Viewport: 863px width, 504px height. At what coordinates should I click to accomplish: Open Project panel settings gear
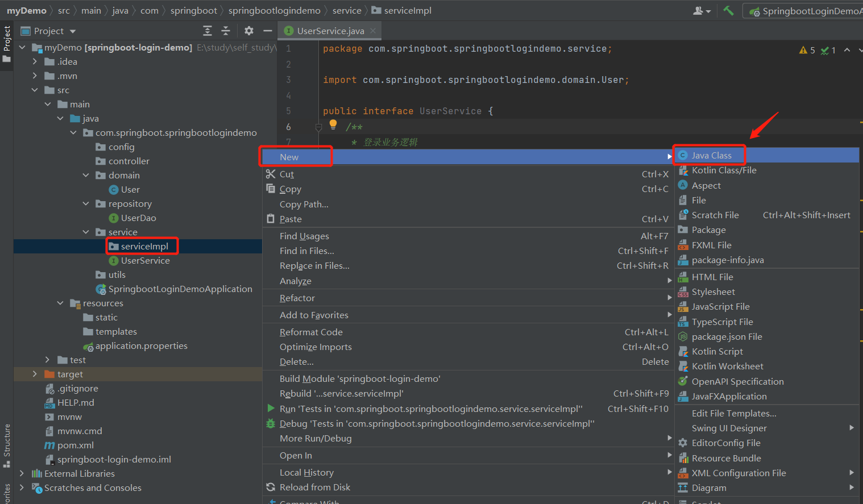point(249,31)
